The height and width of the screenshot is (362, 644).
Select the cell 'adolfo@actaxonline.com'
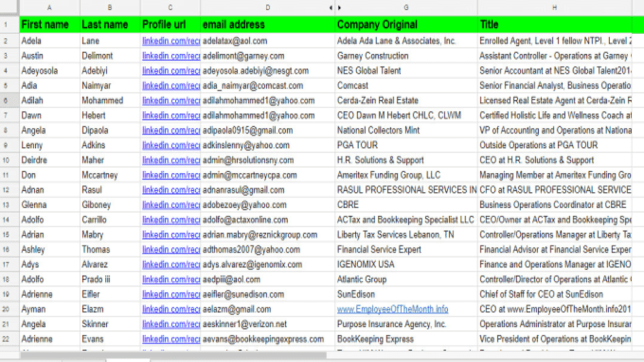click(x=268, y=220)
